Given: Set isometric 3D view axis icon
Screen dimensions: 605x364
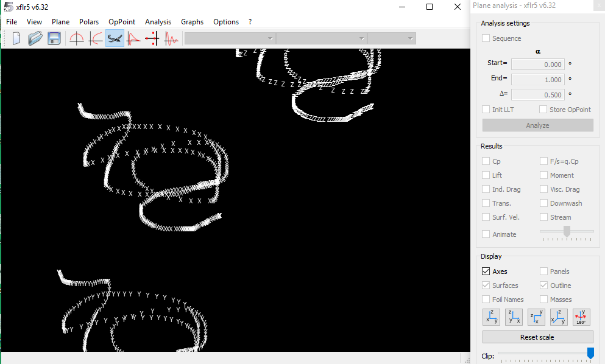Looking at the screenshot, I should [559, 317].
